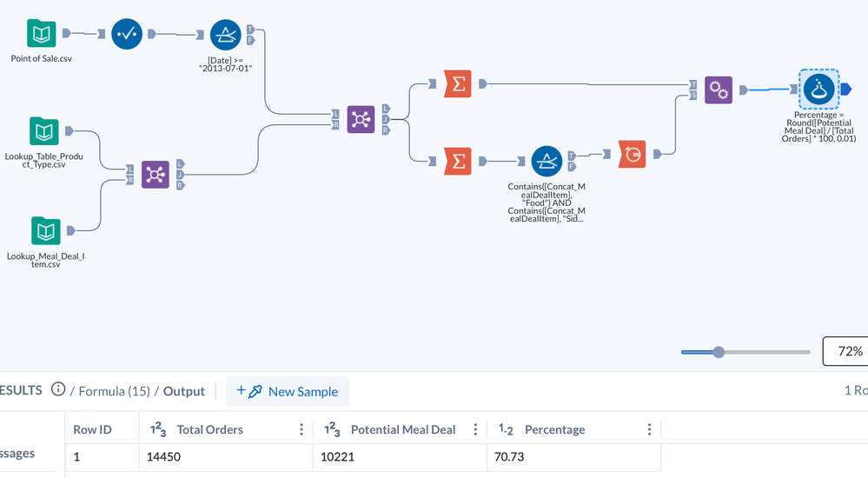Click the Contains filter tool icon
Viewport: 868px width, 478px height.
[546, 161]
